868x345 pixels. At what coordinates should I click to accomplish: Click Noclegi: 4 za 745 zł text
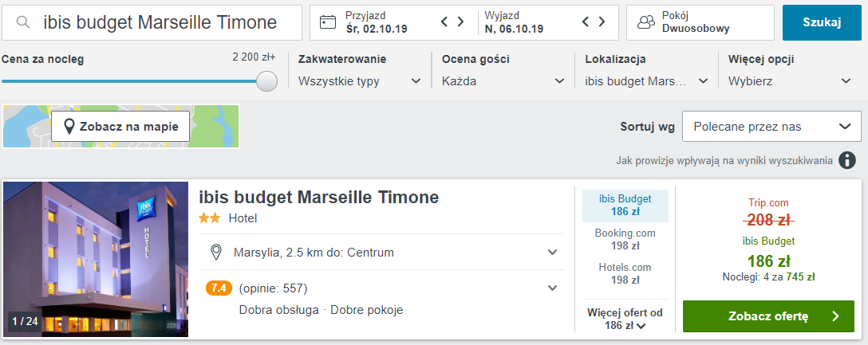click(768, 277)
